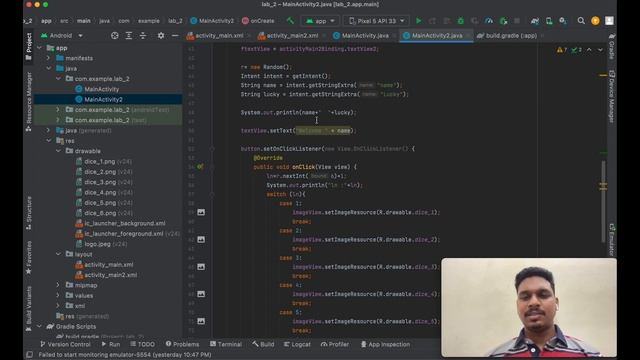The width and height of the screenshot is (640, 360).
Task: Expand the manifests folder
Action: [48, 58]
